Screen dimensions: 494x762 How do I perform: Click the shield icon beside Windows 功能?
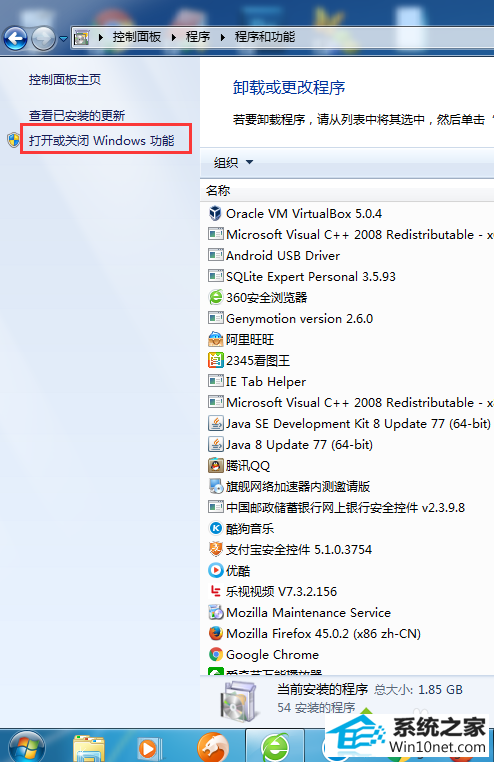14,140
